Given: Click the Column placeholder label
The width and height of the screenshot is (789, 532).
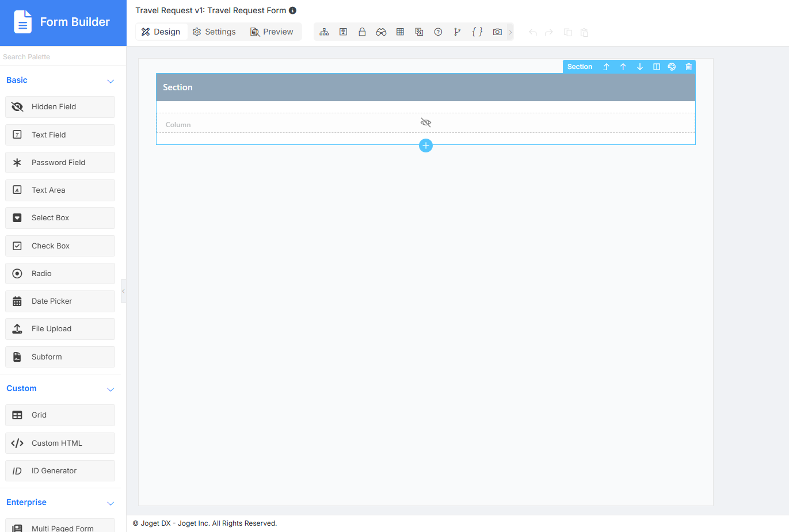Looking at the screenshot, I should [178, 125].
